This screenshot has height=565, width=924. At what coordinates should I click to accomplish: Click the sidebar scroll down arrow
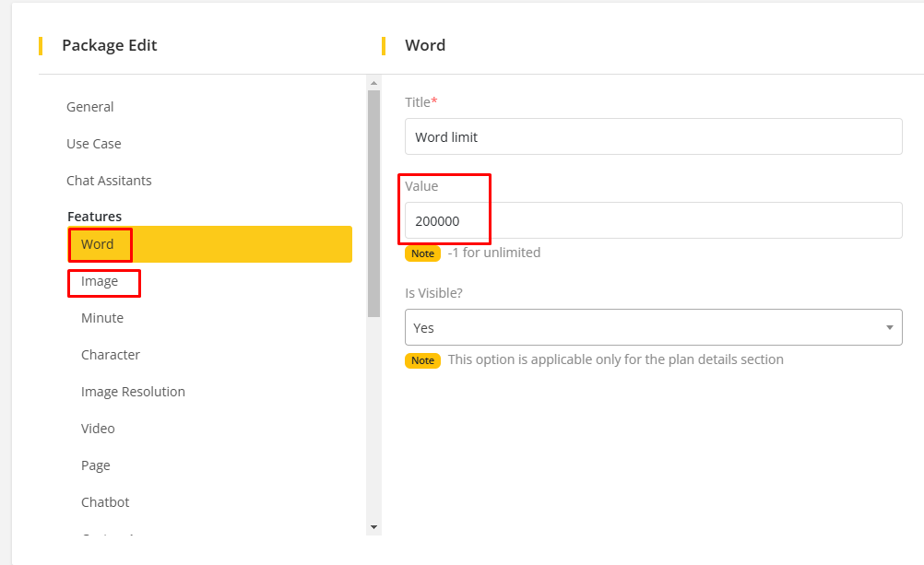tap(373, 526)
